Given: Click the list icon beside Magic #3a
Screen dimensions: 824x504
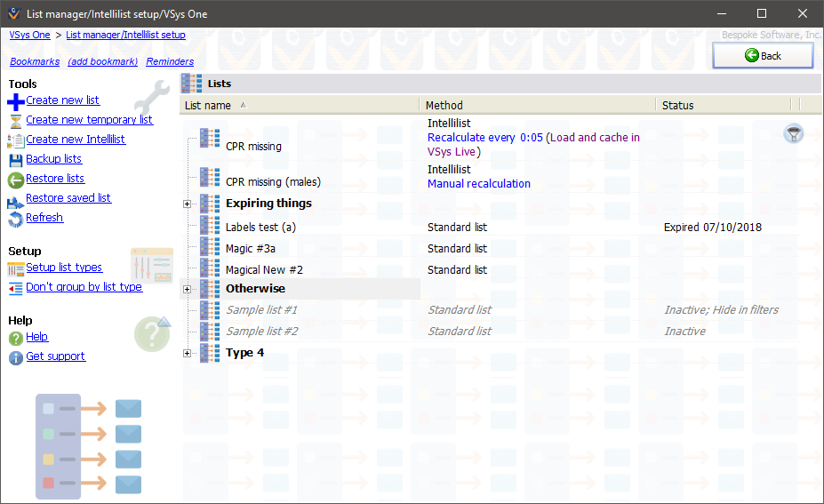Looking at the screenshot, I should 210,246.
